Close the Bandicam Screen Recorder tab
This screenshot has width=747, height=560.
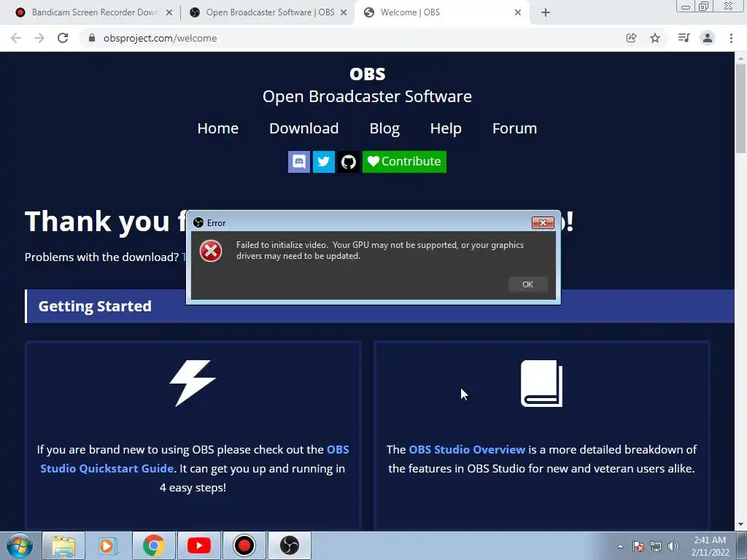pos(169,12)
